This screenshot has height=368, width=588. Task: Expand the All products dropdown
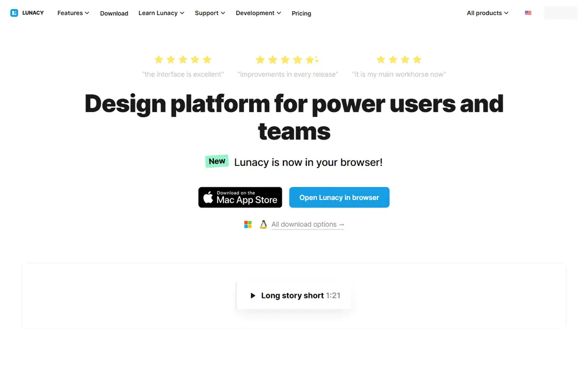point(488,13)
